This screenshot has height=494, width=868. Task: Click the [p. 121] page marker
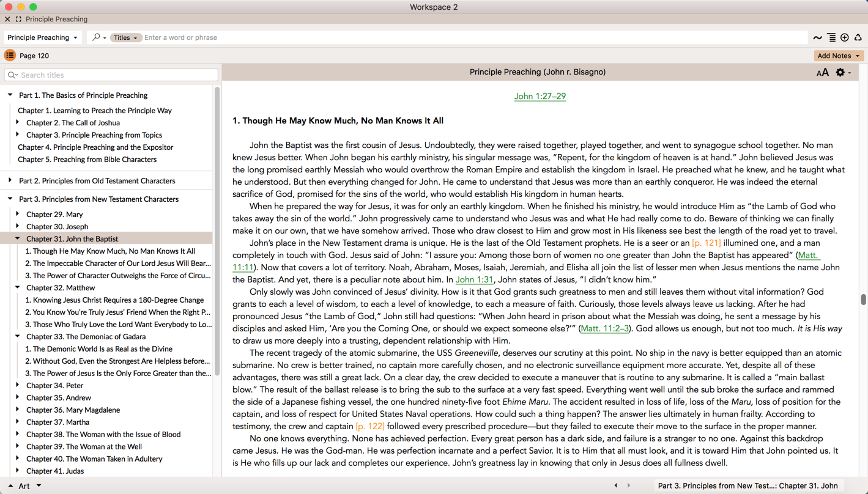[x=706, y=243]
